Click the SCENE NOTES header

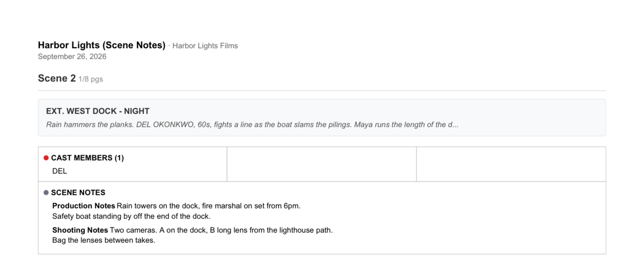pos(78,192)
